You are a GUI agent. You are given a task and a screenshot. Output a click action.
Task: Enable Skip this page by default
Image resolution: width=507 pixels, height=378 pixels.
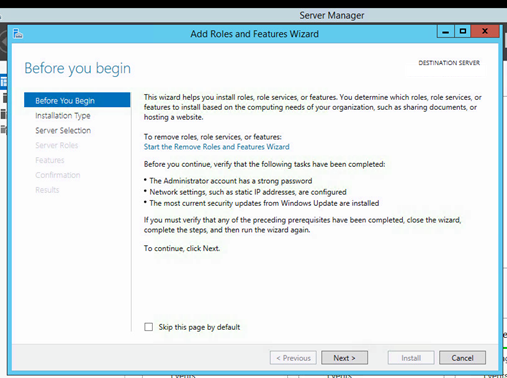click(149, 327)
